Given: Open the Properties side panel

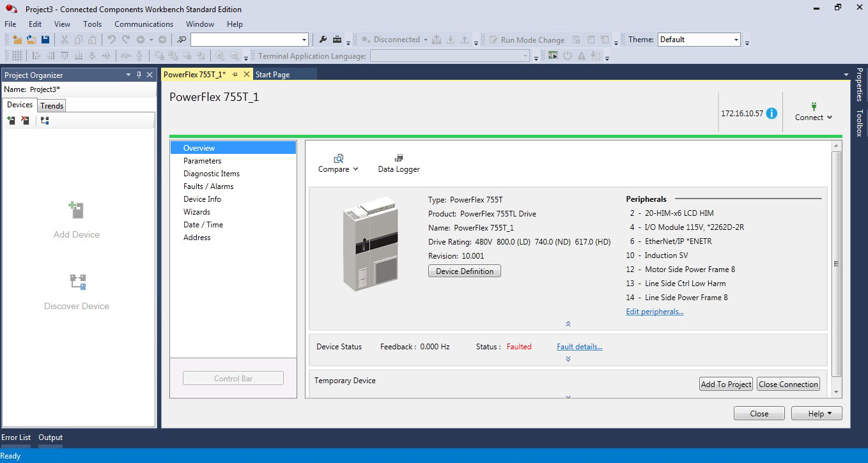Looking at the screenshot, I should point(860,84).
